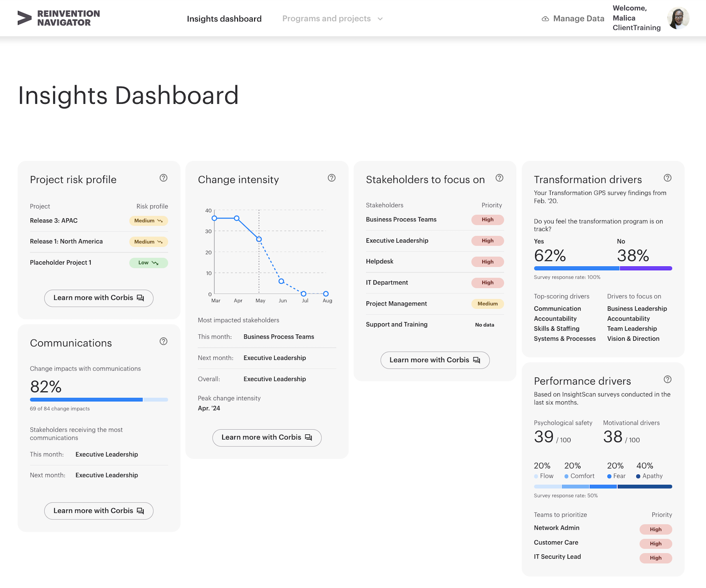Switch to the Insights dashboard tab
Viewport: 706px width, 588px height.
[x=224, y=18]
